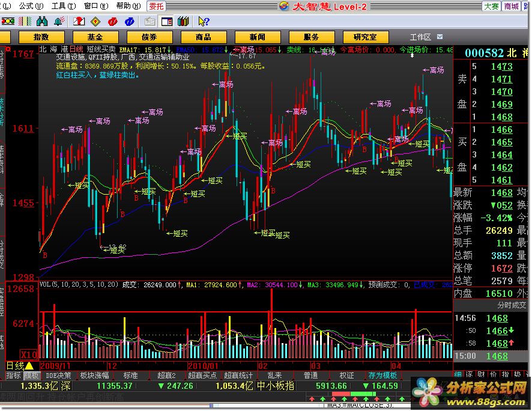Click the 基金 navigation button
532x411 pixels.
[95, 37]
